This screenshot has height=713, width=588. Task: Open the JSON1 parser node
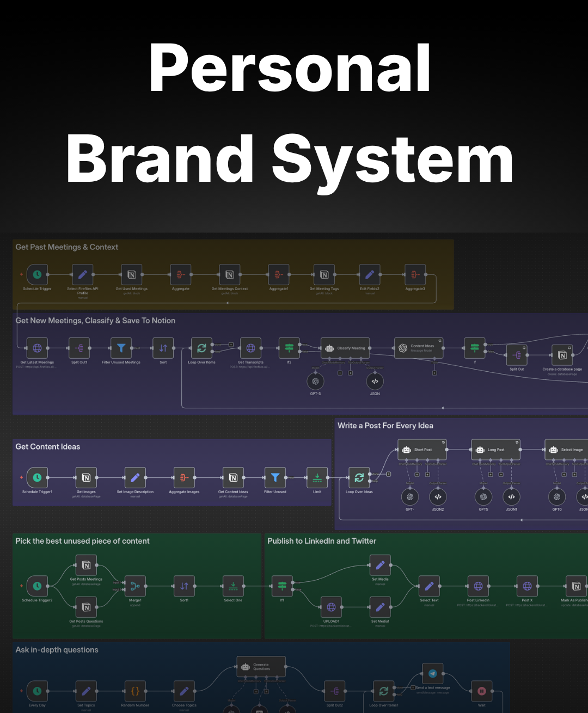tap(511, 496)
